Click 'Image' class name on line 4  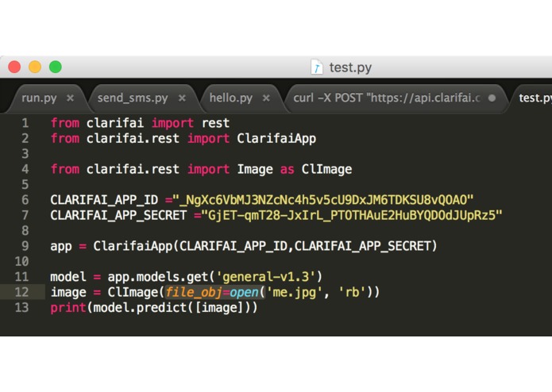click(255, 170)
